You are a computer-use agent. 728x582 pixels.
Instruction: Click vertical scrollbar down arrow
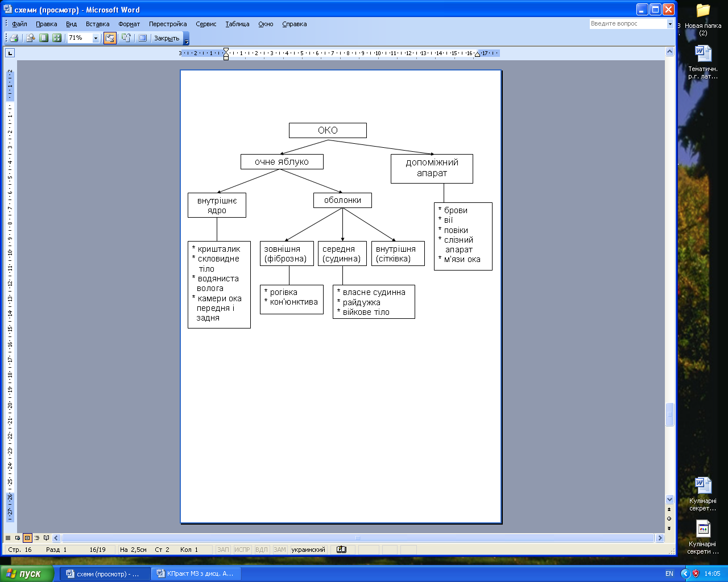[x=669, y=499]
